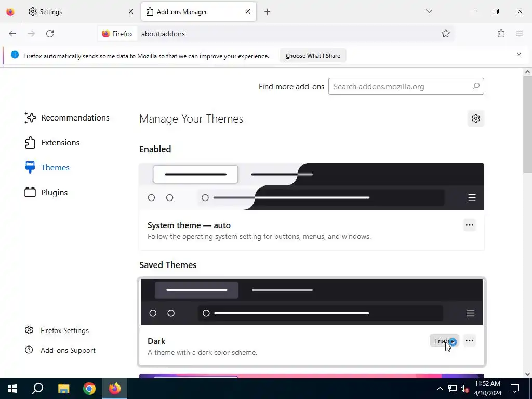Close the Add-ons Manager tab
The image size is (532, 399).
[248, 11]
